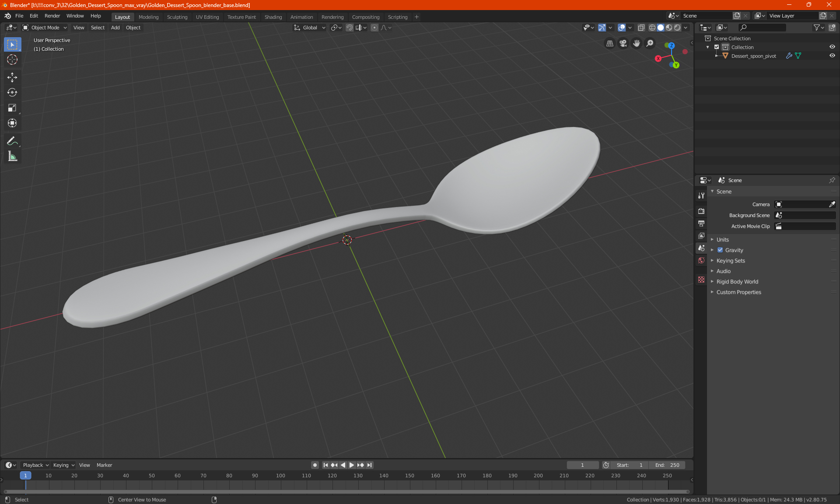Open the Render properties tab
This screenshot has width=840, height=504.
701,211
